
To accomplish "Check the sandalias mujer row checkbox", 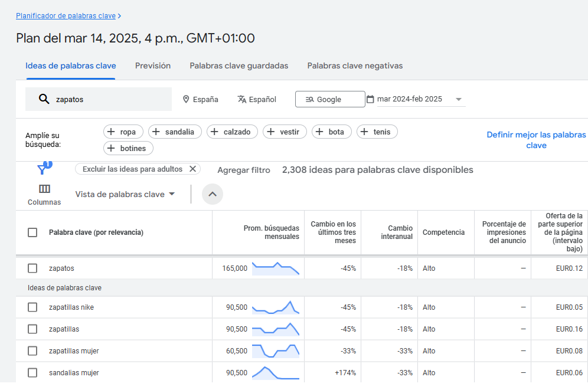I will pyautogui.click(x=32, y=373).
